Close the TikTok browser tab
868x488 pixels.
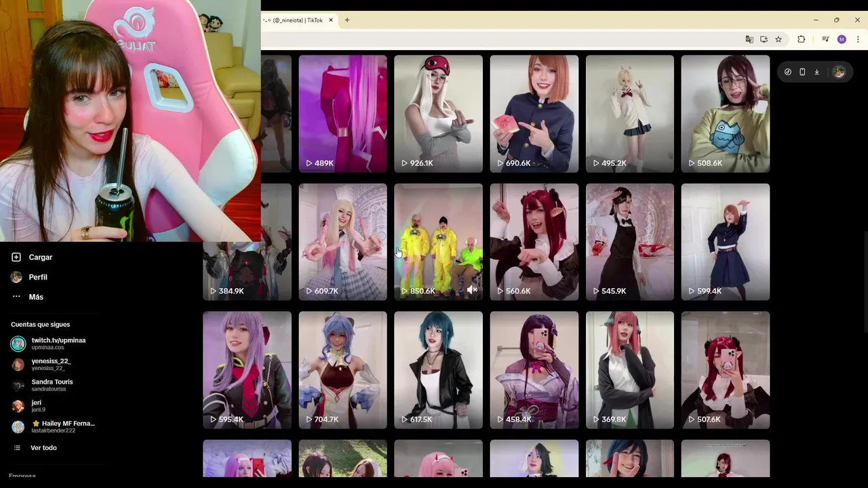tap(331, 20)
